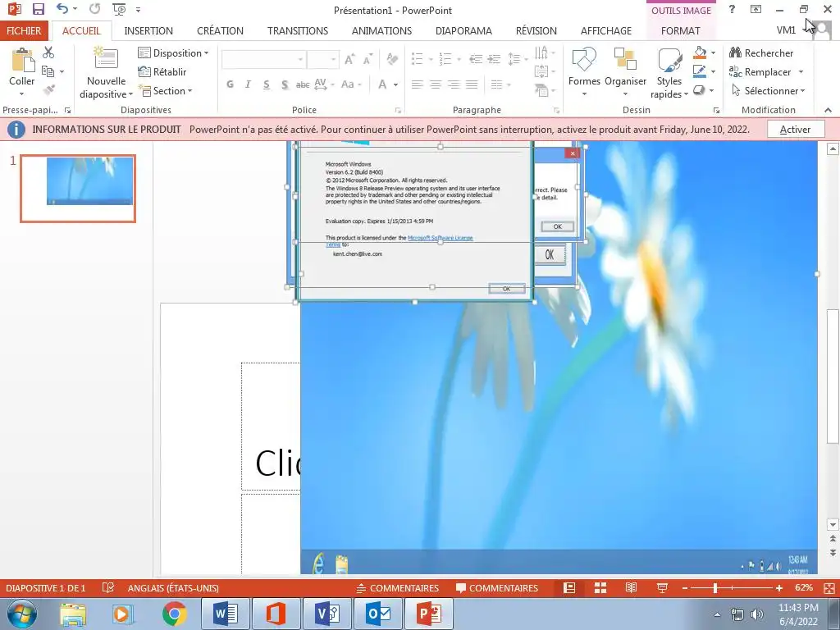Toggle text shadow formatting

pos(285,84)
